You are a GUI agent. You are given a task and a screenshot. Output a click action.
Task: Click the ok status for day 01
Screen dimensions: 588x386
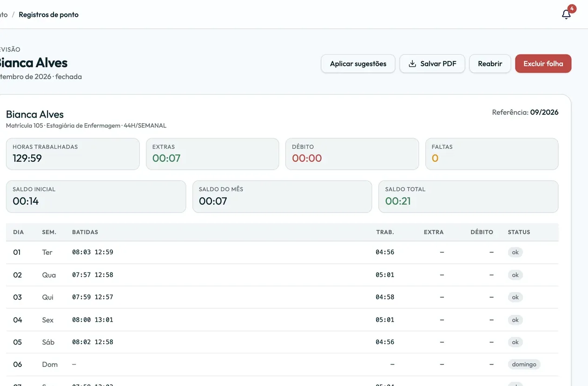[x=515, y=252]
